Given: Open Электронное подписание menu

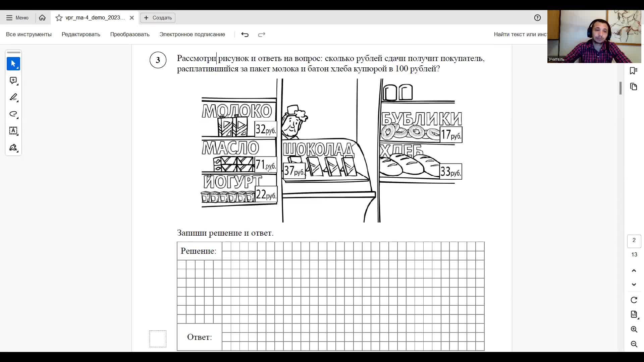Looking at the screenshot, I should pyautogui.click(x=192, y=34).
